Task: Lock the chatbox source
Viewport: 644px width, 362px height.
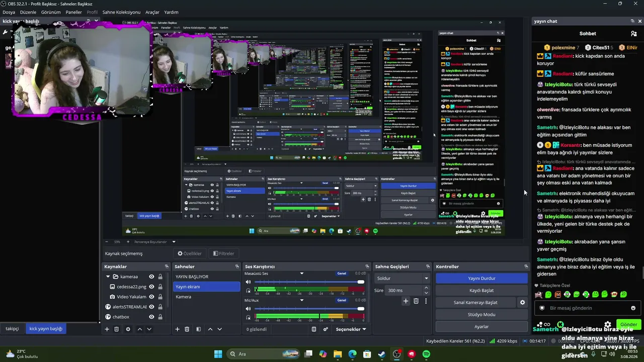Action: pyautogui.click(x=160, y=317)
